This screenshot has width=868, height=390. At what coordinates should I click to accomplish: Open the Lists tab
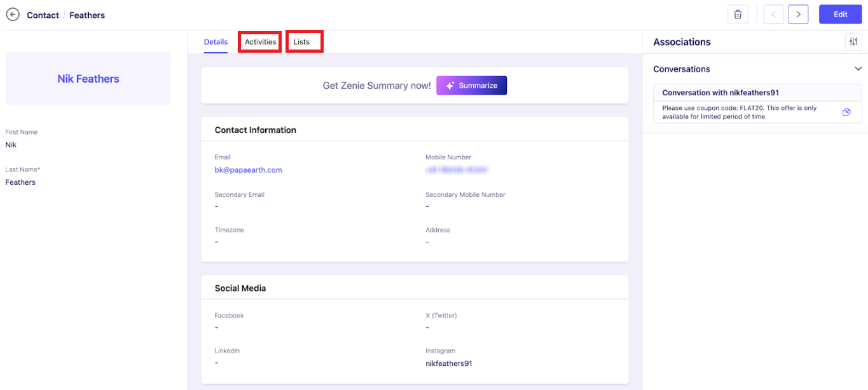302,42
